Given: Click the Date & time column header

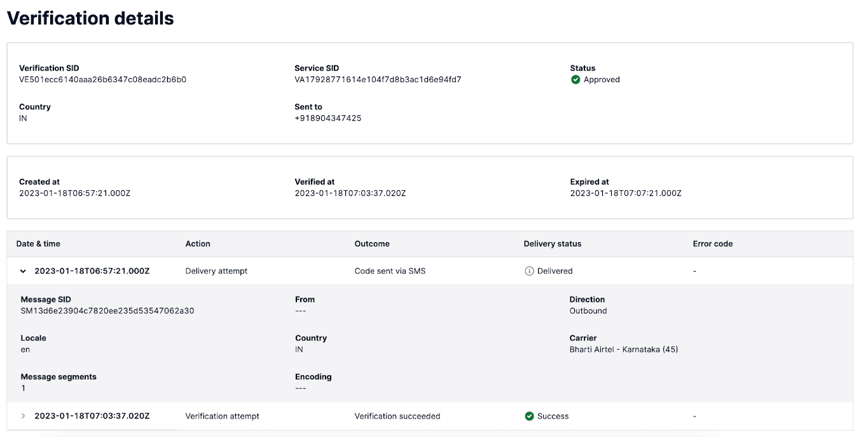Looking at the screenshot, I should (x=38, y=244).
